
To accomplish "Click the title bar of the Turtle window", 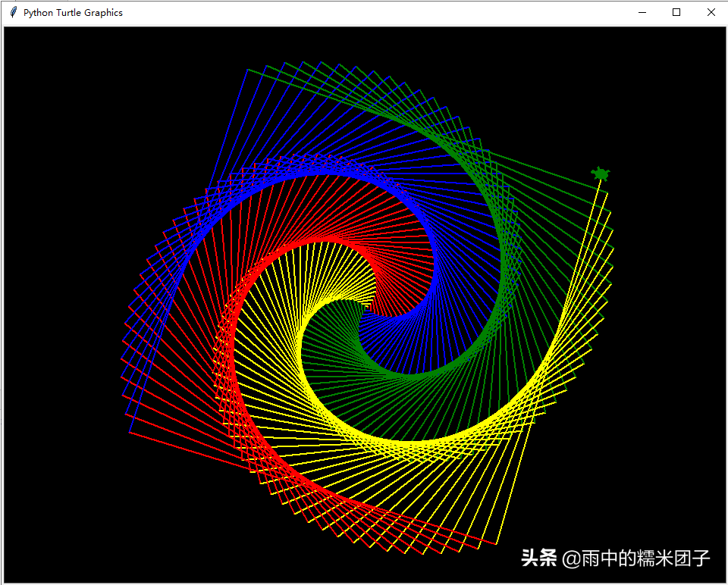I will (x=303, y=12).
